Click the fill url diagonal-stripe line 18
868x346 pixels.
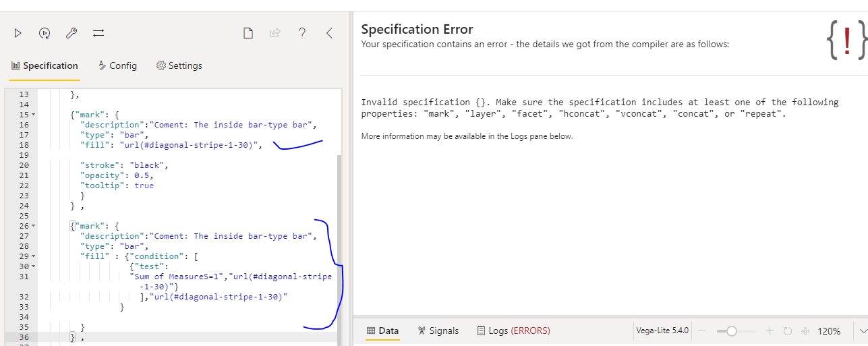[170, 145]
